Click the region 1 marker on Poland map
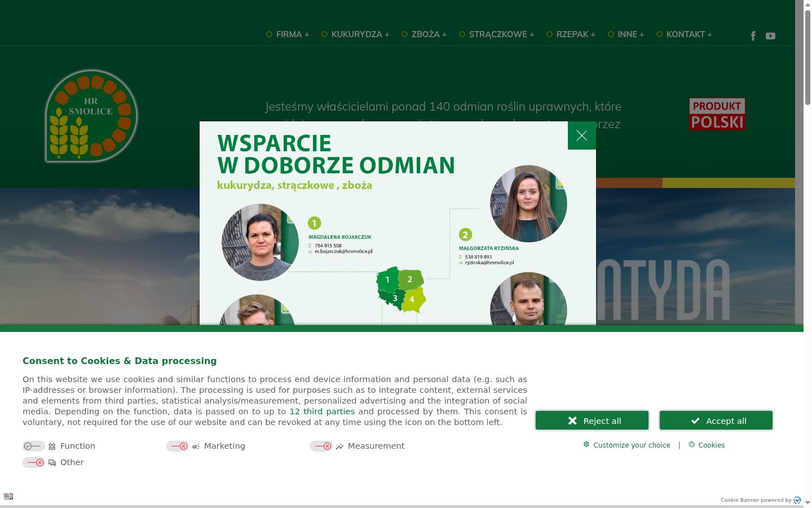Image resolution: width=812 pixels, height=508 pixels. pos(387,279)
